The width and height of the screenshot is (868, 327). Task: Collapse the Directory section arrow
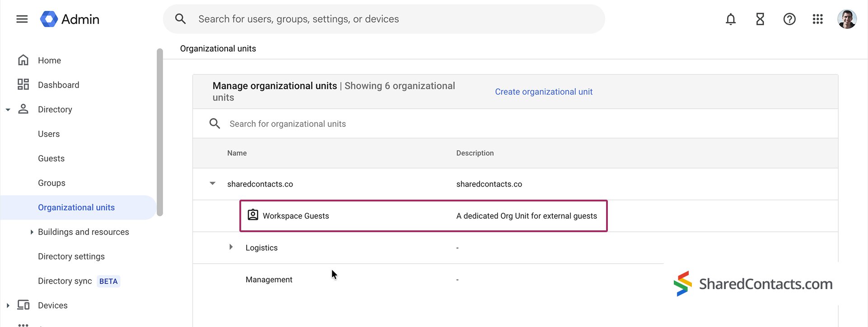(x=8, y=109)
